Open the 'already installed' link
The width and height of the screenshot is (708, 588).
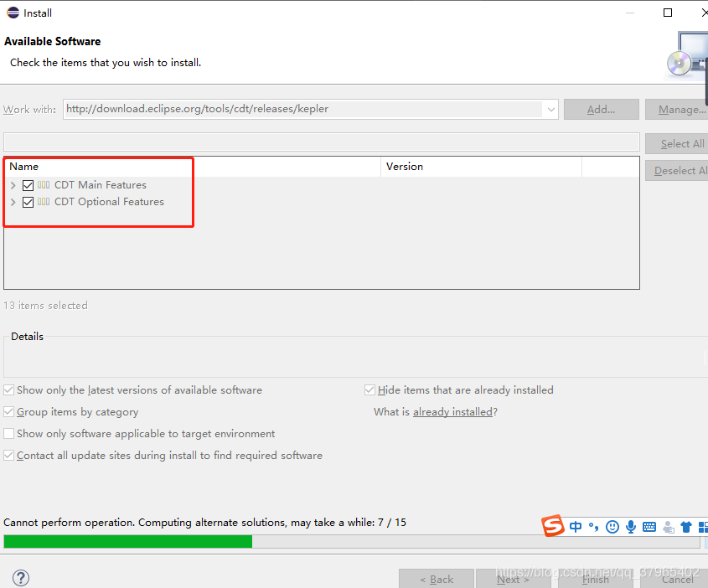(452, 412)
